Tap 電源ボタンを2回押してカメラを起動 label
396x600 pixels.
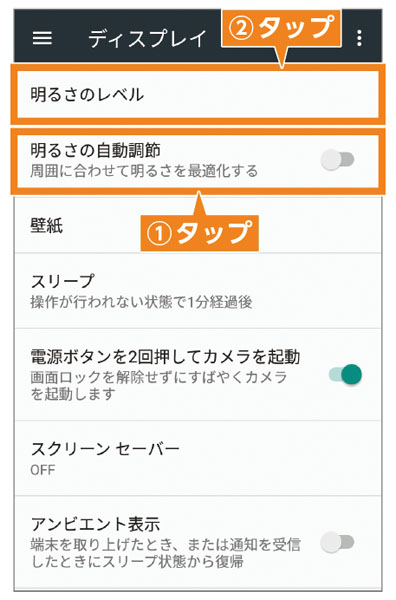[165, 356]
